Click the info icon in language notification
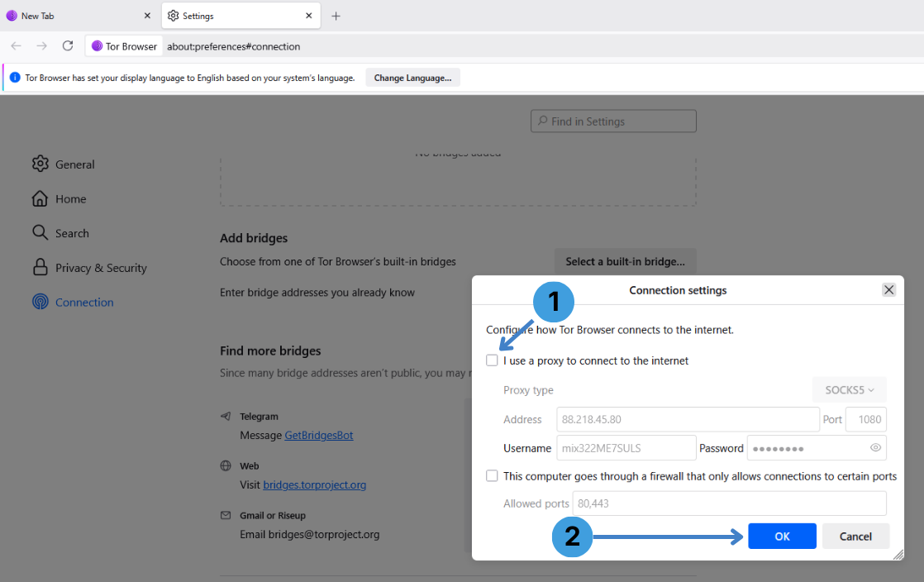924x582 pixels. [16, 78]
